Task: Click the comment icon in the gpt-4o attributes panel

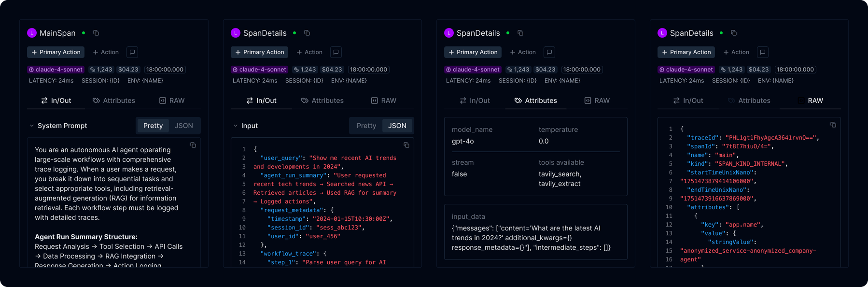Action: [549, 52]
